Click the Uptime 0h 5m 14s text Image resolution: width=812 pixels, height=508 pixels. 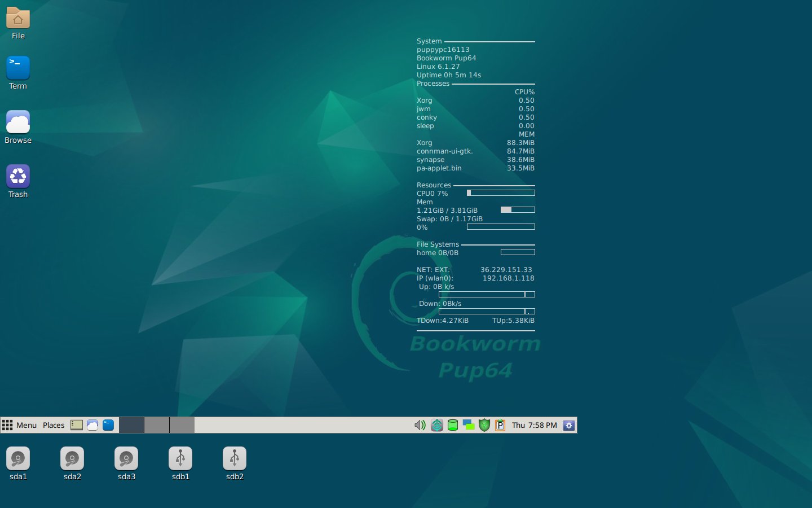(449, 75)
